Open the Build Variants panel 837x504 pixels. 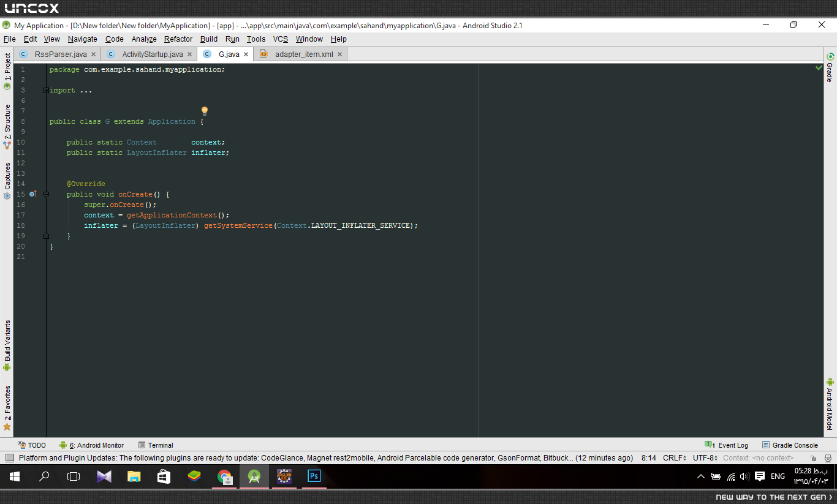pos(7,345)
